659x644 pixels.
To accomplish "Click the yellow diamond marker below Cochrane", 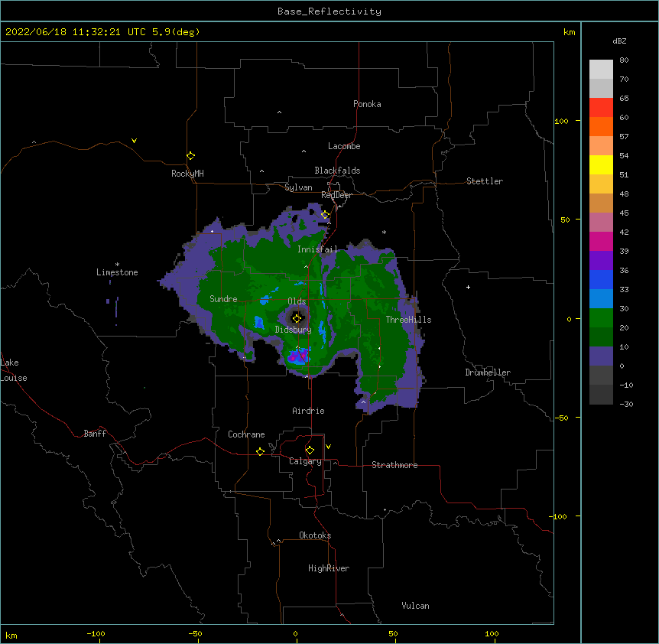I will (x=260, y=451).
